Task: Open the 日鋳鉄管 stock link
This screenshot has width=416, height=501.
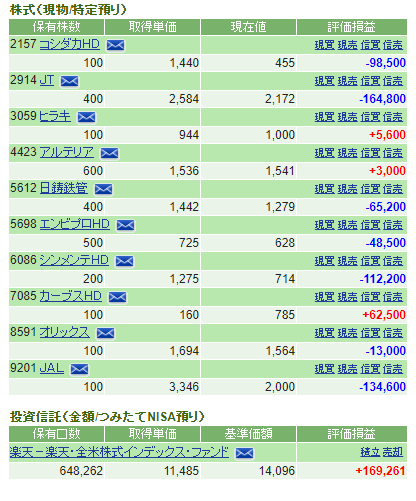Action: (x=64, y=188)
